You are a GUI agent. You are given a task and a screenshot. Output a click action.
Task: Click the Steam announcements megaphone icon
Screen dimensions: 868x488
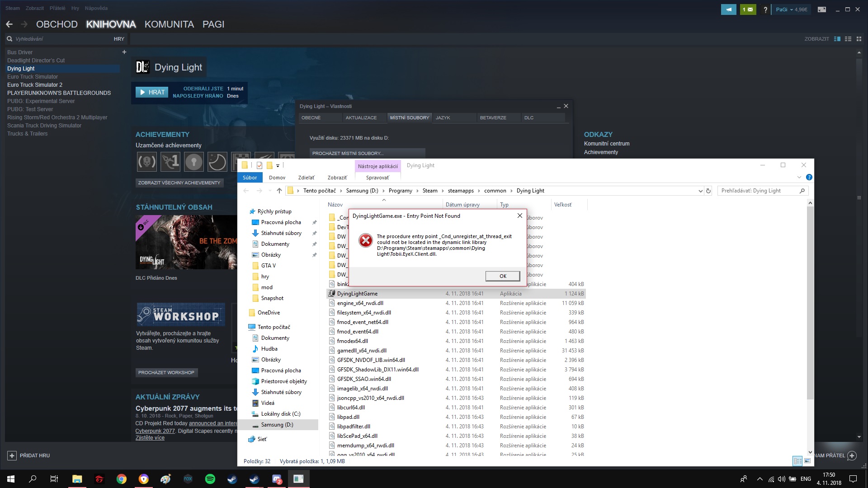coord(728,9)
